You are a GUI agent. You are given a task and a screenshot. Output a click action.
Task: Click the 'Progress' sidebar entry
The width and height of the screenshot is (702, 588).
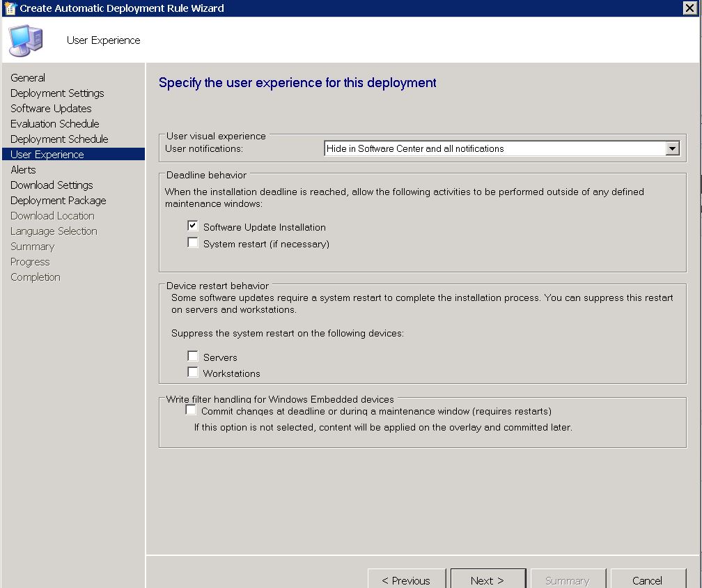click(x=30, y=262)
